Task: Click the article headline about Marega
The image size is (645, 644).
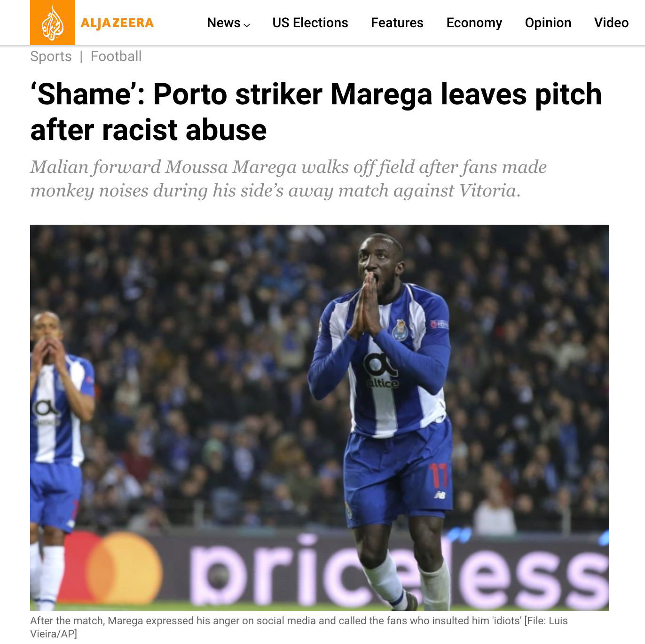Action: pyautogui.click(x=316, y=112)
